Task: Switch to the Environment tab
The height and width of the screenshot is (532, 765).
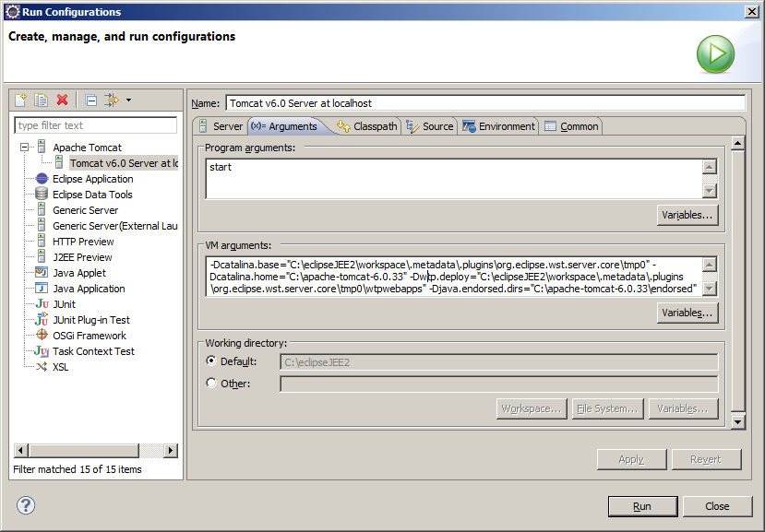Action: click(x=498, y=126)
